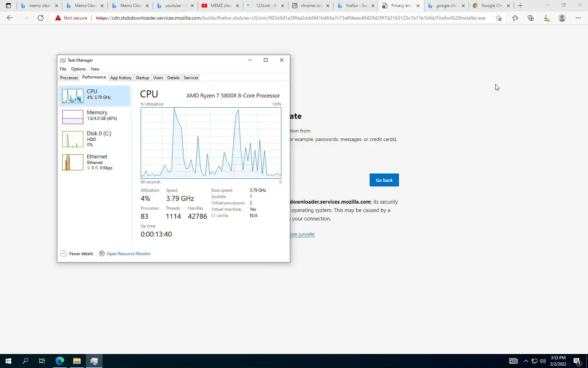Click the Not secure warning indicator
This screenshot has width=588, height=368.
(71, 18)
